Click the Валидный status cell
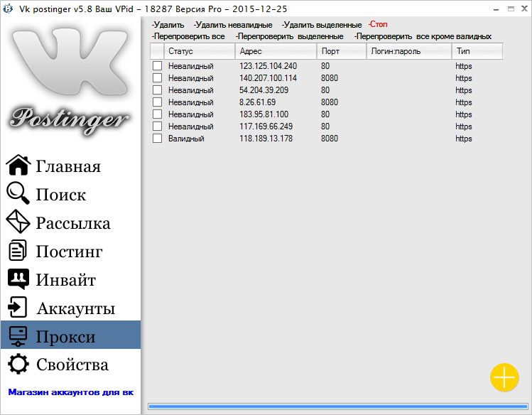Screen dimensions: 532x415 pos(186,139)
